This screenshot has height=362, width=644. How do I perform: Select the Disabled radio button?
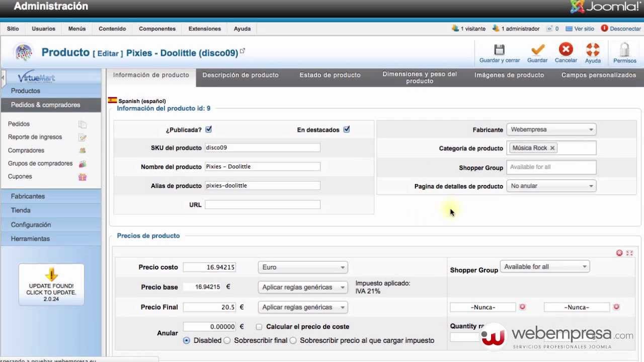tap(187, 340)
